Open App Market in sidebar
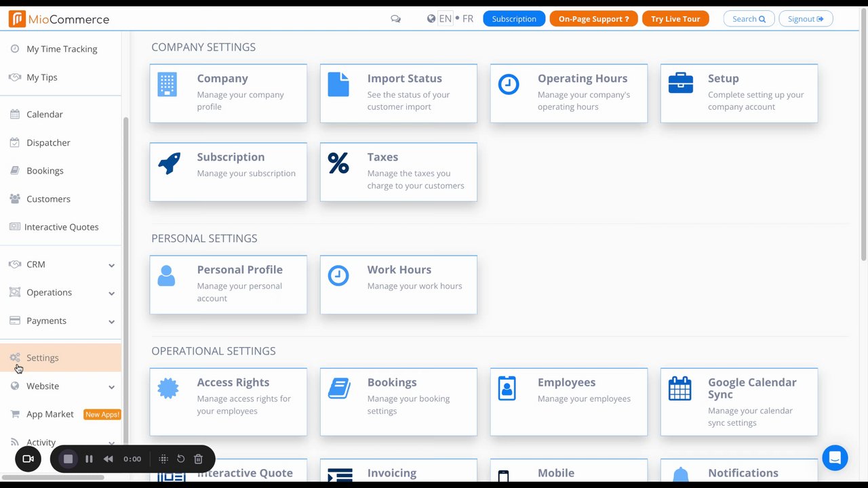Viewport: 868px width, 488px height. [50, 414]
